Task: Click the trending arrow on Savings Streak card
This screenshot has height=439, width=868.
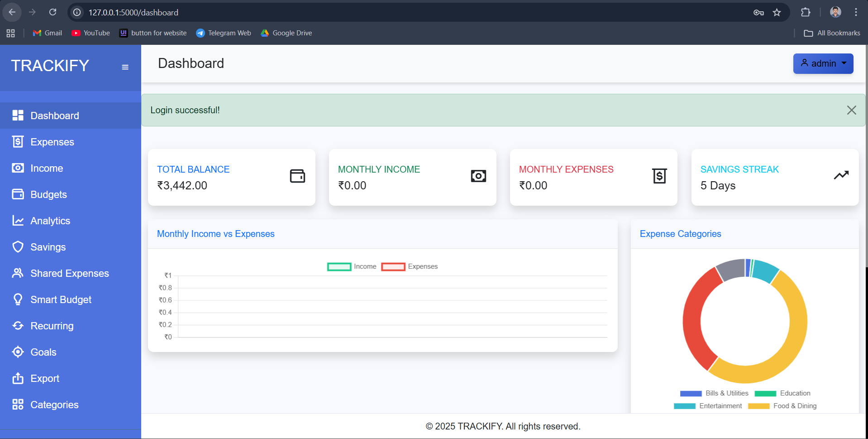Action: [x=841, y=175]
